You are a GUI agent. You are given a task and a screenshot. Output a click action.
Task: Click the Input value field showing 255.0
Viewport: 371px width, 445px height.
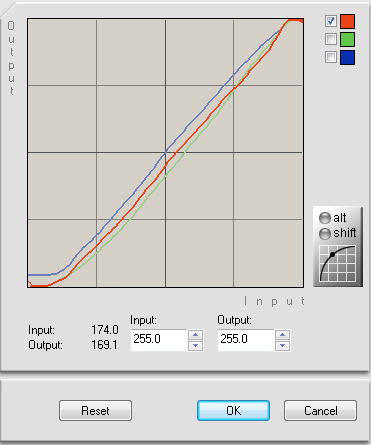(159, 340)
